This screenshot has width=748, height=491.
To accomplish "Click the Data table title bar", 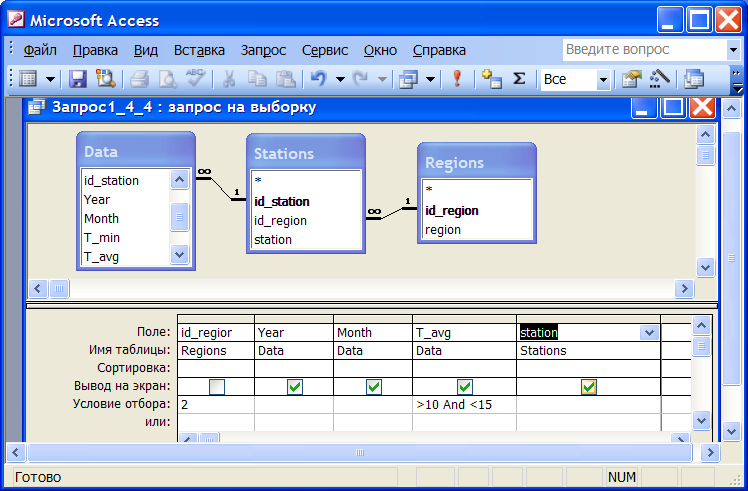I will click(136, 151).
